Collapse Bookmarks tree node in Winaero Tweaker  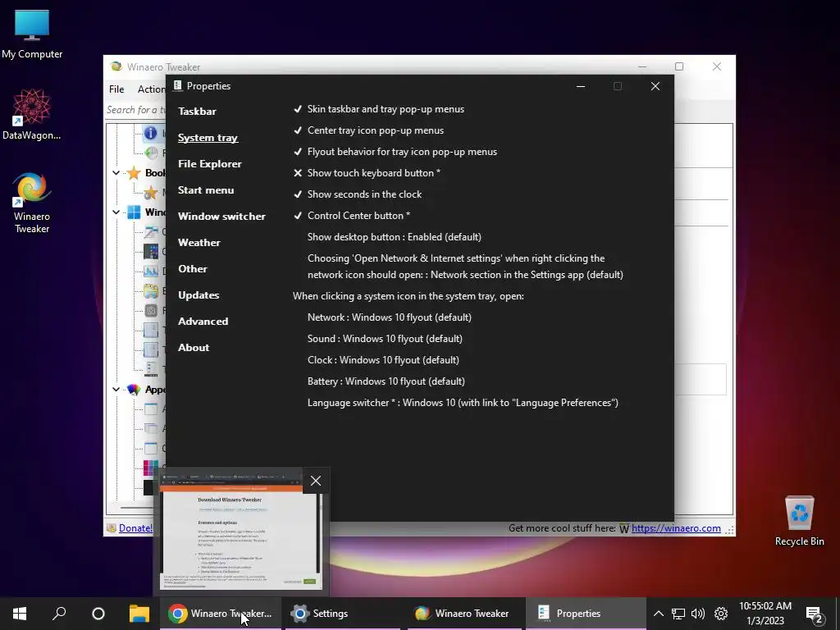(116, 173)
